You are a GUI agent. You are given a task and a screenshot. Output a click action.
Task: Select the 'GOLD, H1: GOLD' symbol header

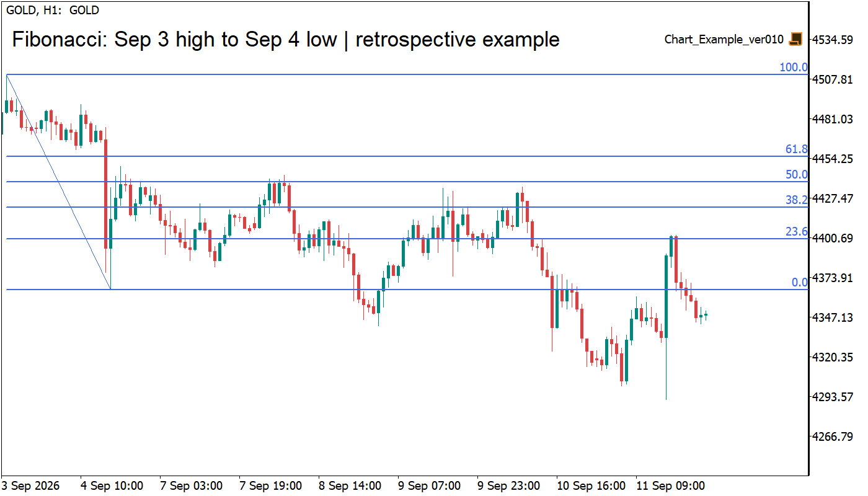pos(53,10)
